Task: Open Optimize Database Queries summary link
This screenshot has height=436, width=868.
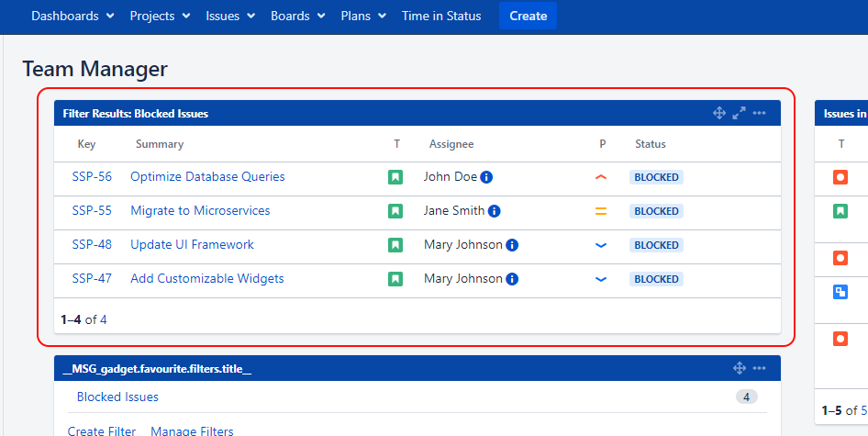Action: click(x=207, y=177)
